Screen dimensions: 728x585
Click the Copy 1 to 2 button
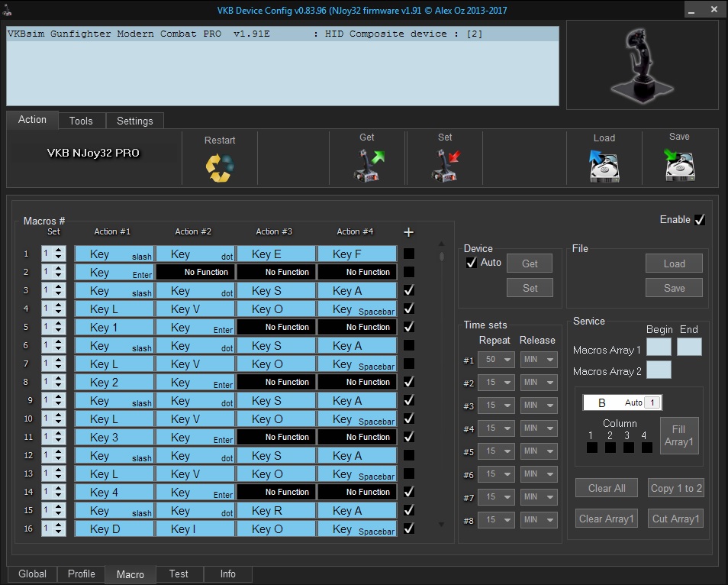click(676, 489)
